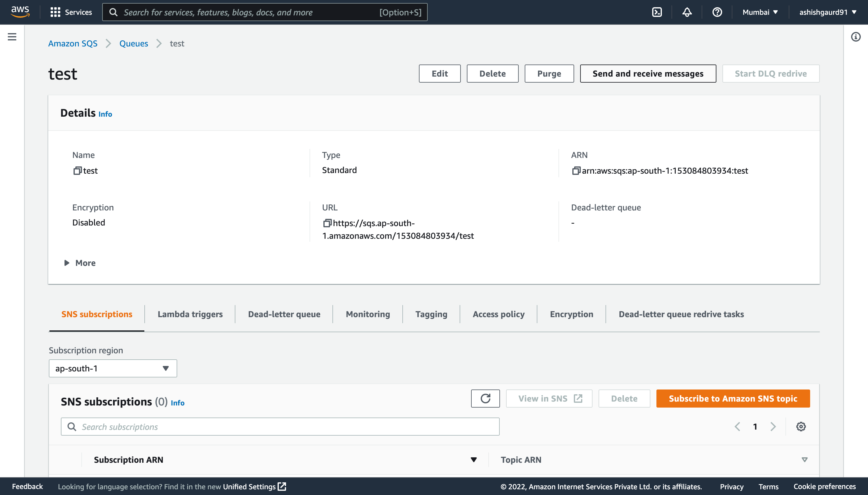Image resolution: width=868 pixels, height=495 pixels.
Task: Switch to the Lambda triggers tab
Action: point(190,314)
